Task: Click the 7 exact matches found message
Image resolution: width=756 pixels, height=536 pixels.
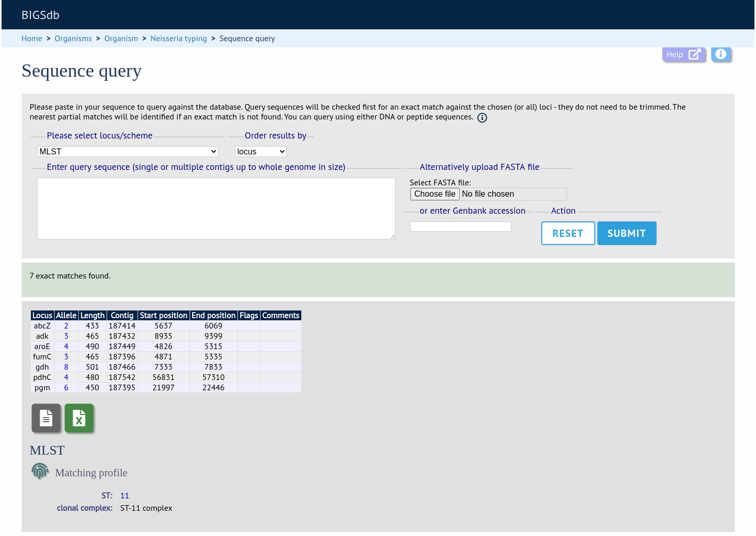Action: tap(70, 276)
